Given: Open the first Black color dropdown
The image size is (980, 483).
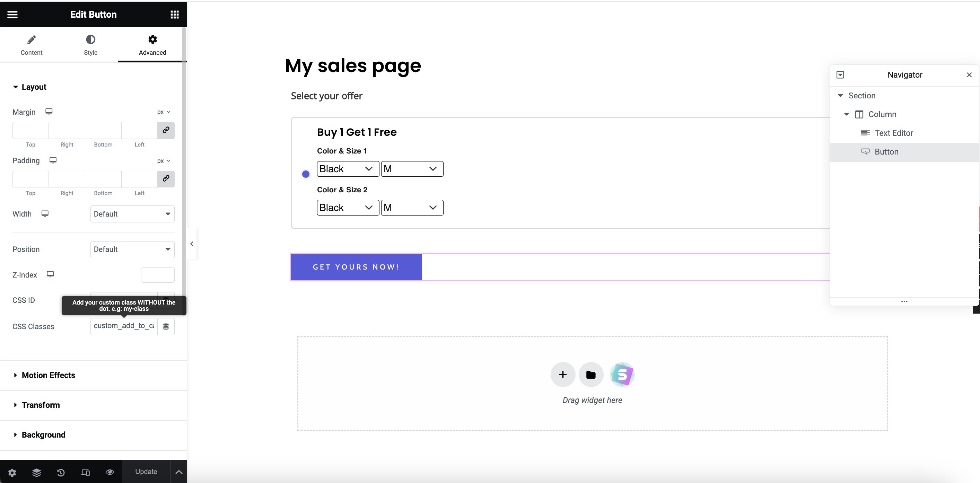Looking at the screenshot, I should [347, 169].
